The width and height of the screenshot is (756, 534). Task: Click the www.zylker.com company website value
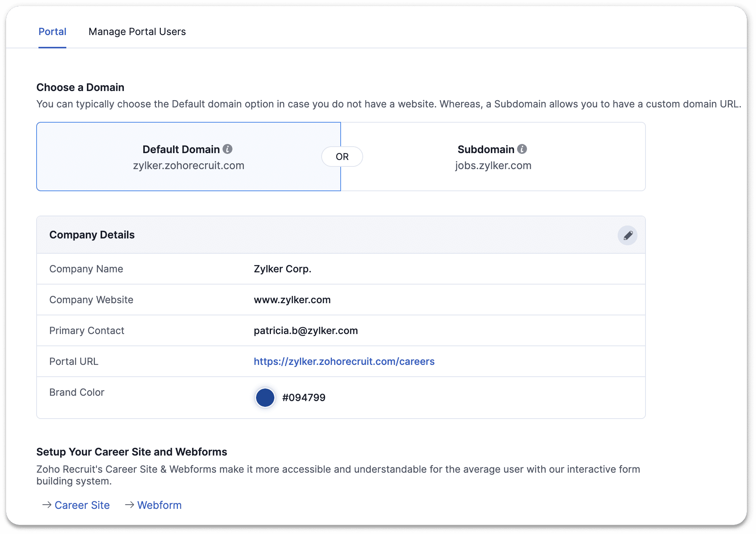(292, 300)
